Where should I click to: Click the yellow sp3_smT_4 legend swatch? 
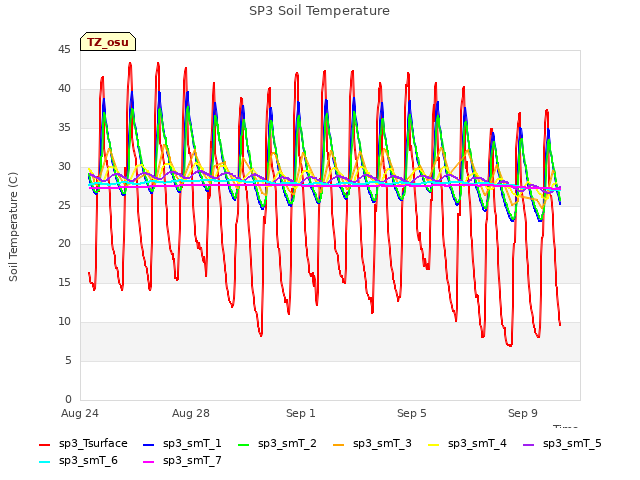pos(433,444)
